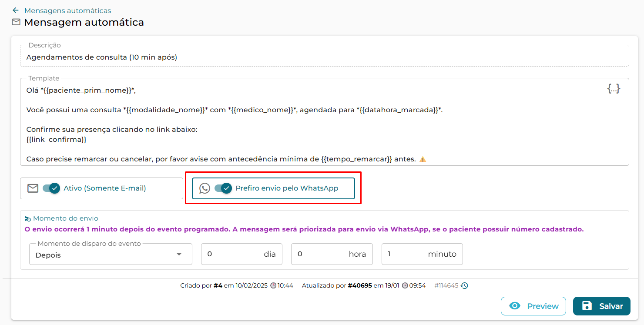This screenshot has height=325, width=644.
Task: Click the "Atualizado por #40695" text
Action: 337,286
